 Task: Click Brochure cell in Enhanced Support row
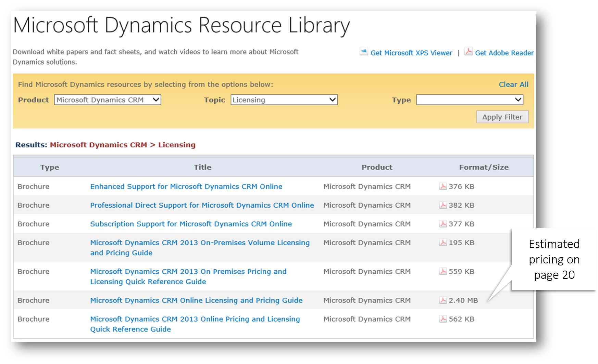[34, 186]
